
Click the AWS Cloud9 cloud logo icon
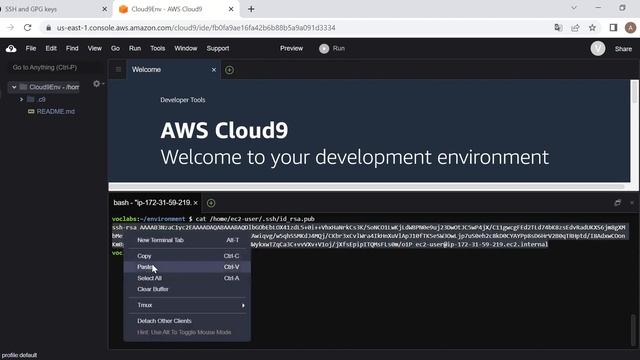(x=11, y=49)
